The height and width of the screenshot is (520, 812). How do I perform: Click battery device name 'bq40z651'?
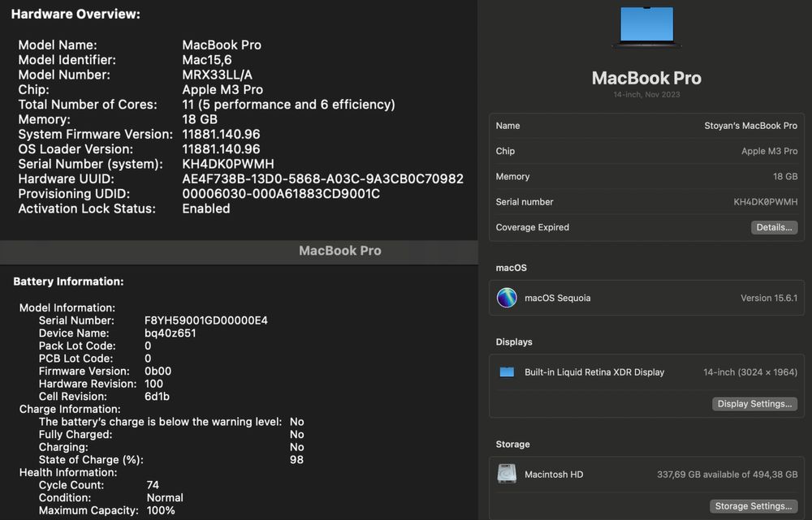click(x=170, y=333)
